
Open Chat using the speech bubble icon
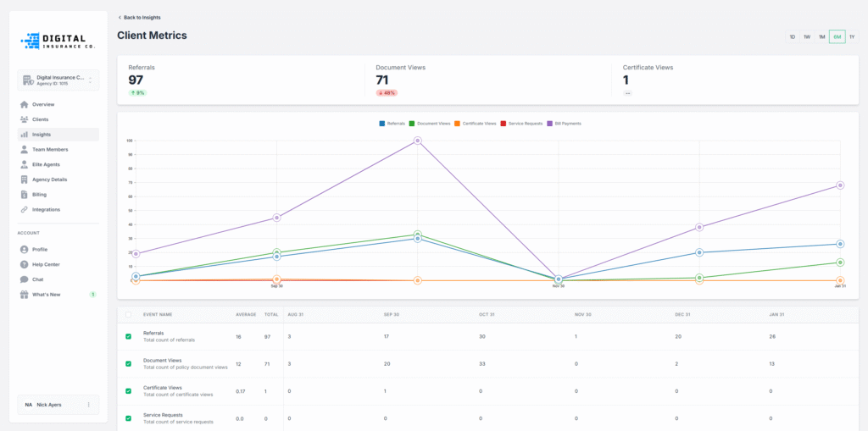[24, 279]
